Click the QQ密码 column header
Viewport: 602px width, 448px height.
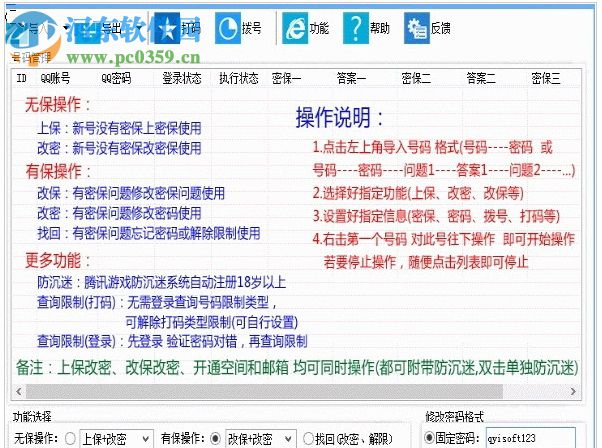tap(116, 78)
